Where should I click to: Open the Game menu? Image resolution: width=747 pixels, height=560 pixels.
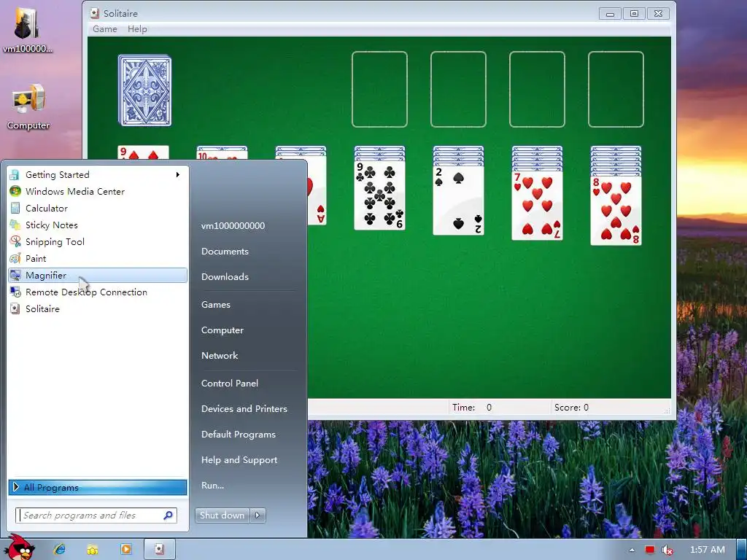tap(105, 29)
